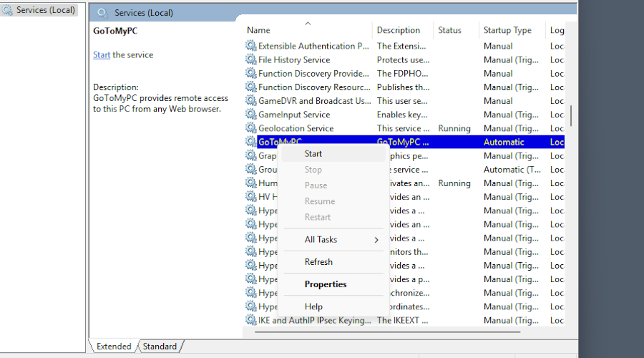Click the GameInput Service gear icon

[x=251, y=115]
